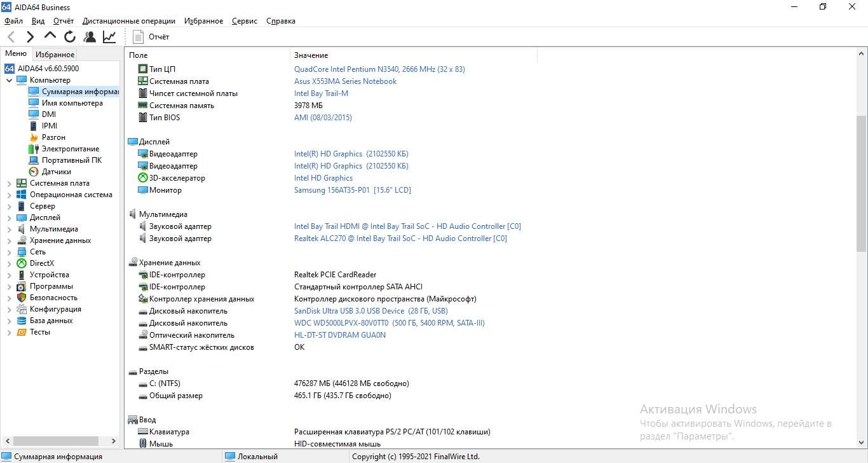Expand the DirectX tree node
868x463 pixels.
[x=10, y=263]
